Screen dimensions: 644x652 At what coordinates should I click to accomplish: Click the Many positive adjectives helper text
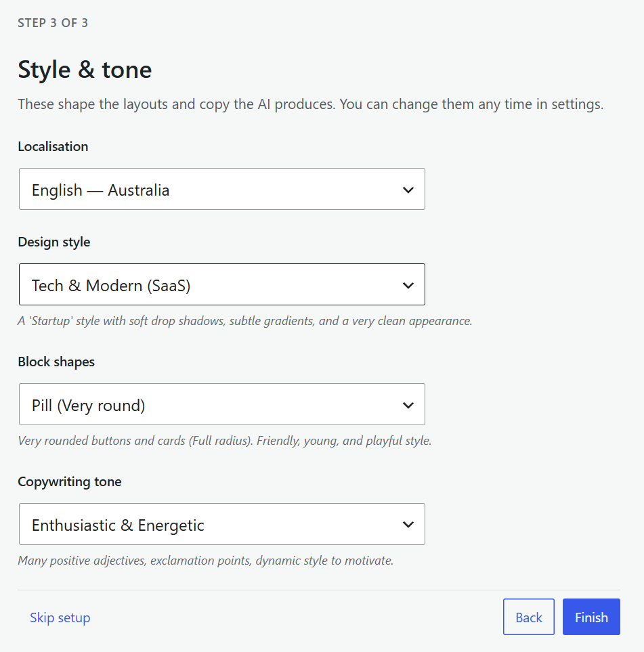coord(205,561)
